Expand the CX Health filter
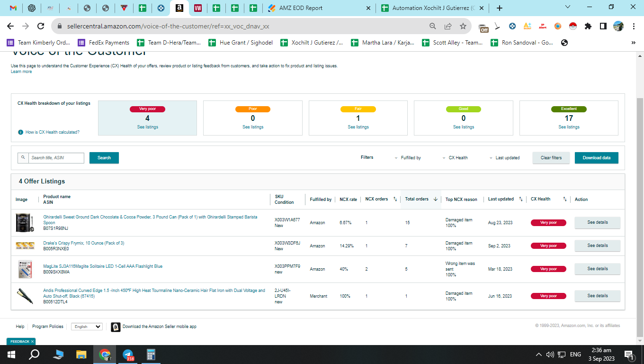This screenshot has width=644, height=364. 455,158
